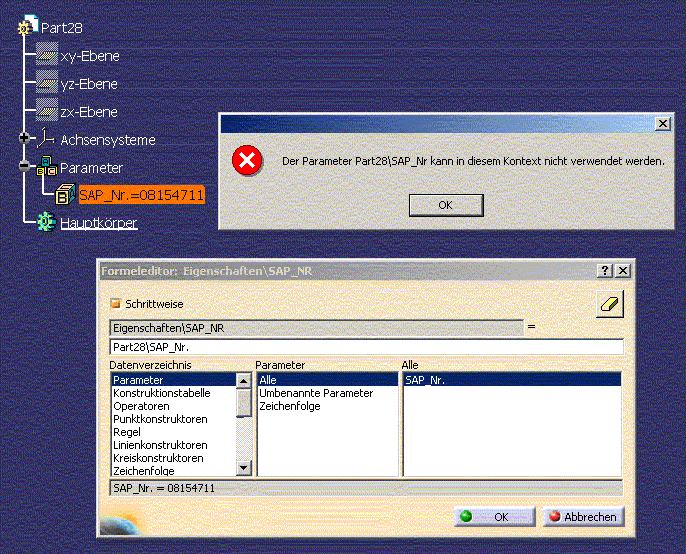
Task: Select Operatoren in Datenverzeichnis list
Action: point(174,406)
